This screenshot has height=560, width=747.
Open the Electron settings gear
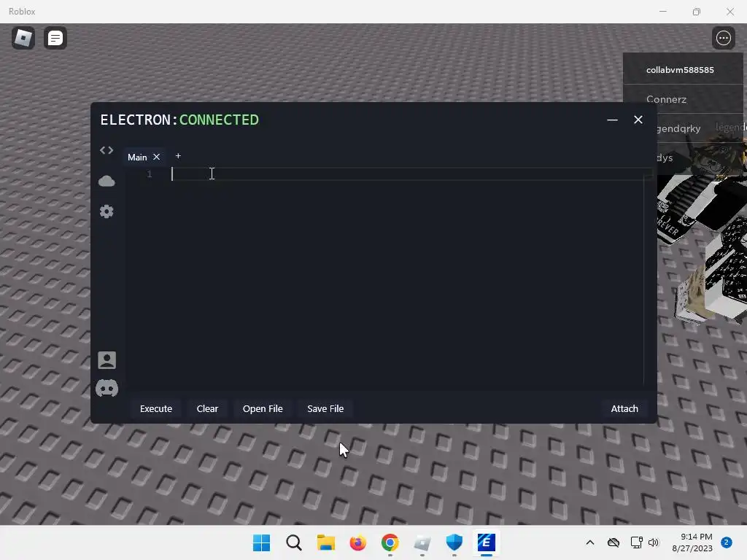107,211
